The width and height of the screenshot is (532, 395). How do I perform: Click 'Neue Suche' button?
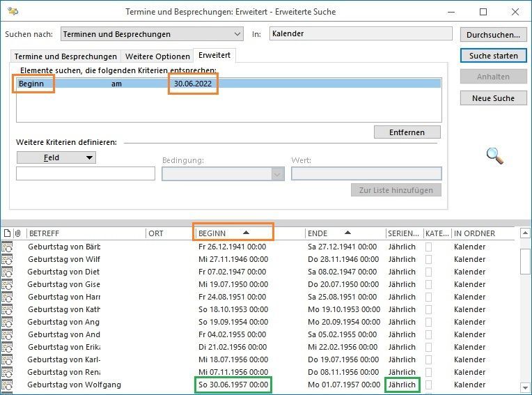coord(493,98)
